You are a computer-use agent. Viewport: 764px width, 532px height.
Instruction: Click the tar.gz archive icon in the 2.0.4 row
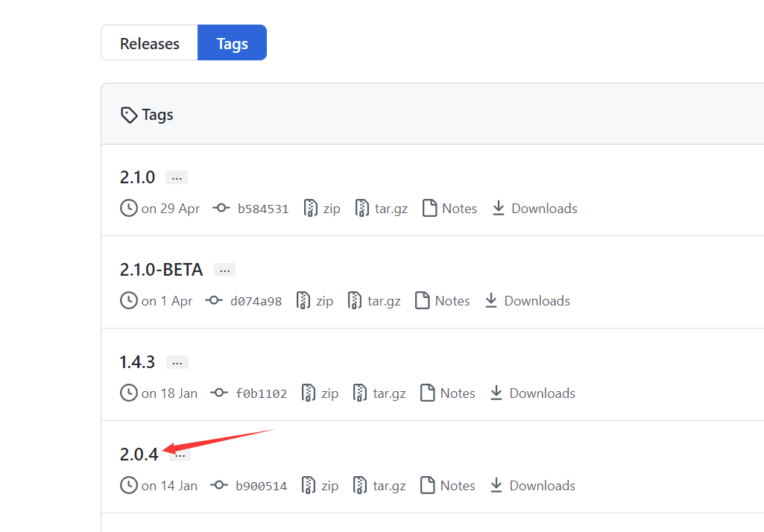[360, 486]
